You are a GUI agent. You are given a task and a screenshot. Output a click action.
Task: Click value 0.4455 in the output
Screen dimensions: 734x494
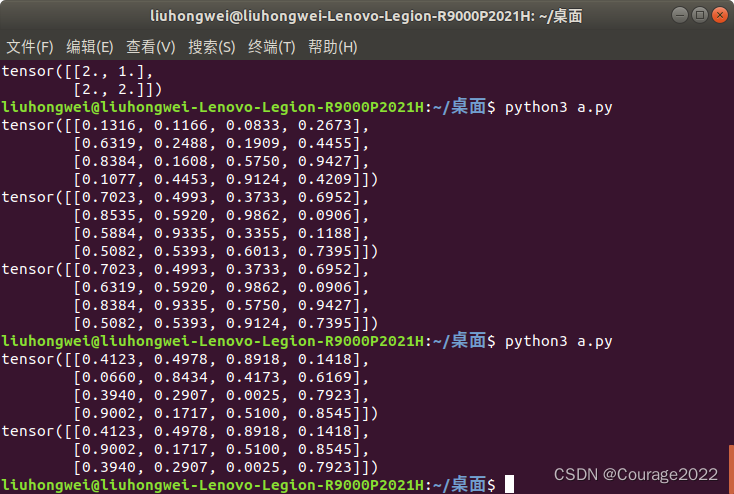coord(325,143)
